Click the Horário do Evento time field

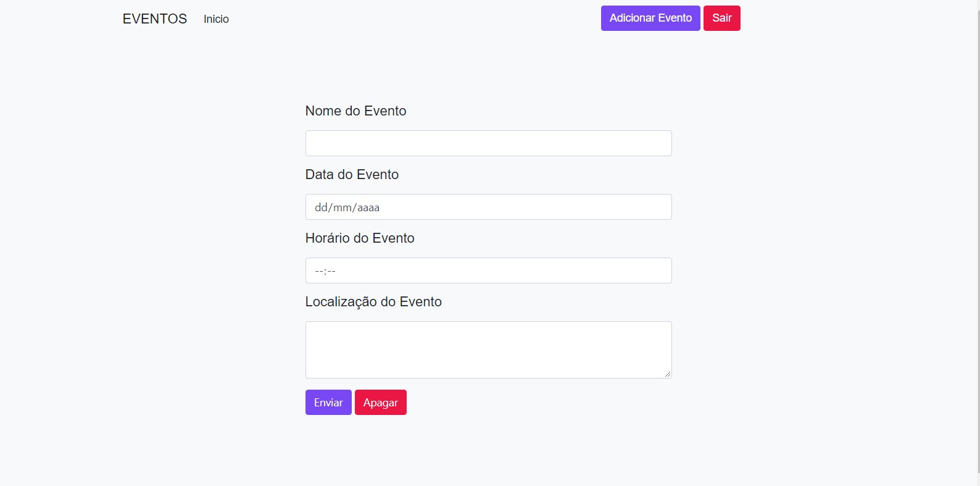pos(488,270)
